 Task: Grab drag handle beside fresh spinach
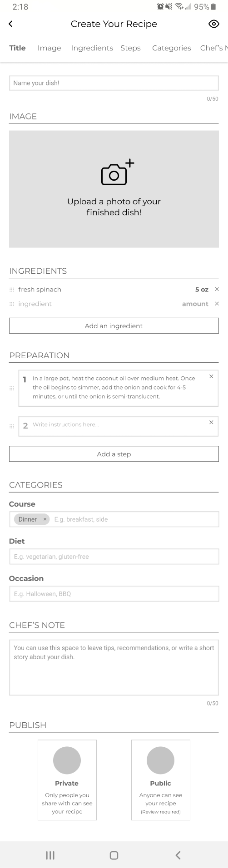click(12, 290)
